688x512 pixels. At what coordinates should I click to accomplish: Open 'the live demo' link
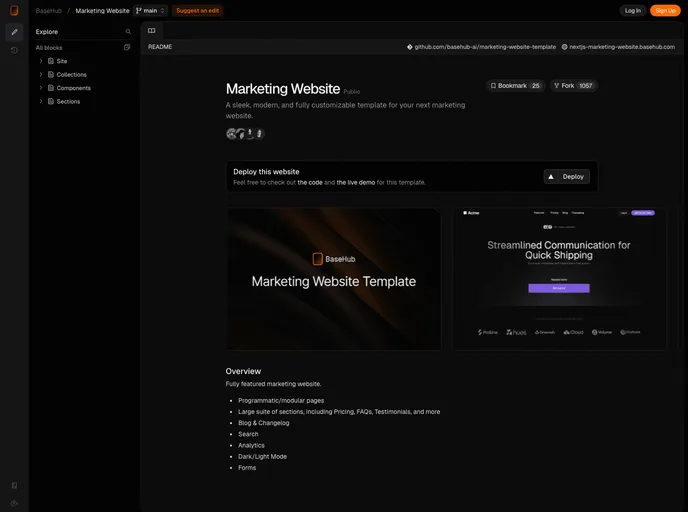[x=355, y=183]
